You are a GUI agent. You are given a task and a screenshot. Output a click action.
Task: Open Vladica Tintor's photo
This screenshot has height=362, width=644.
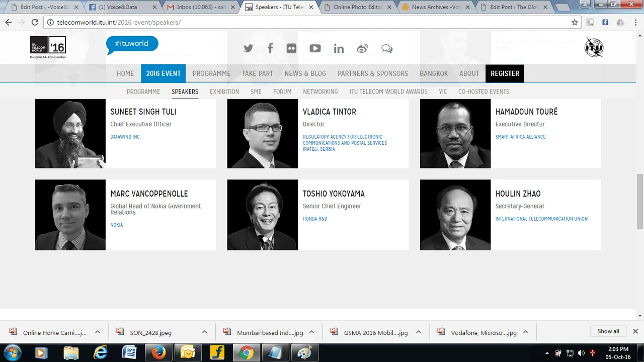click(263, 133)
